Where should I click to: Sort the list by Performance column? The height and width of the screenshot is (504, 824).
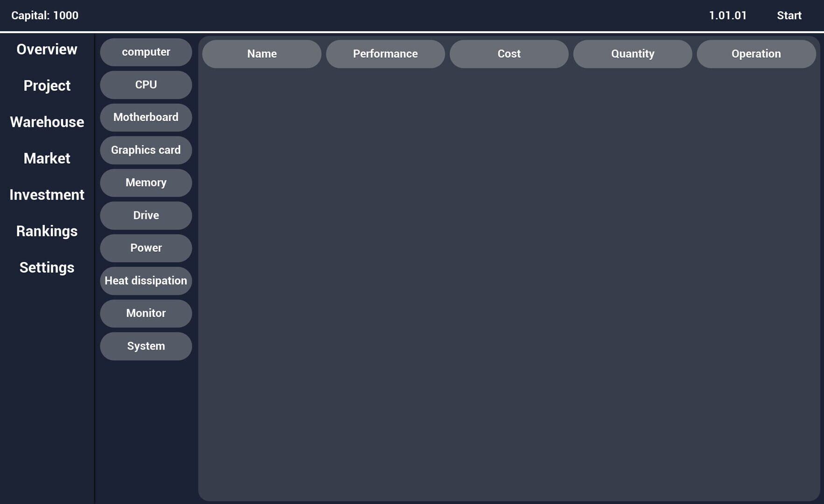tap(385, 54)
